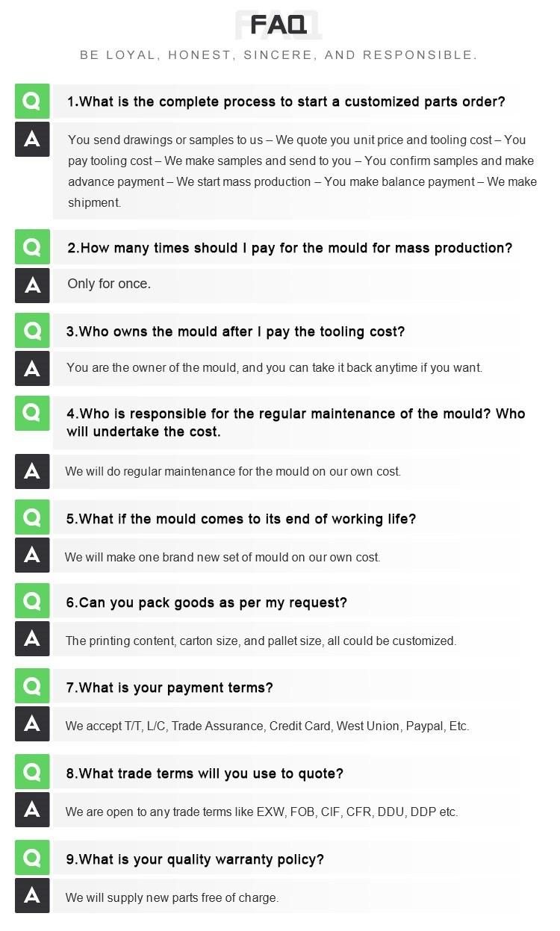Select question '7.What is your payment terms?'
560x931 pixels.
[x=169, y=688]
